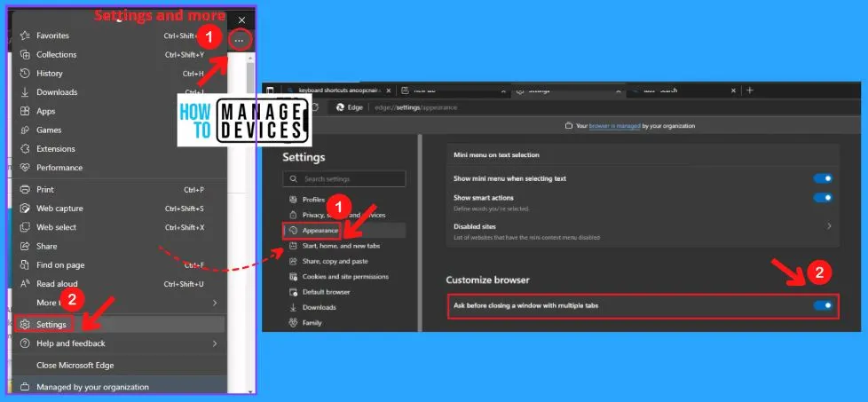The width and height of the screenshot is (868, 402).
Task: Select the Favorites menu entry
Action: coord(119,35)
